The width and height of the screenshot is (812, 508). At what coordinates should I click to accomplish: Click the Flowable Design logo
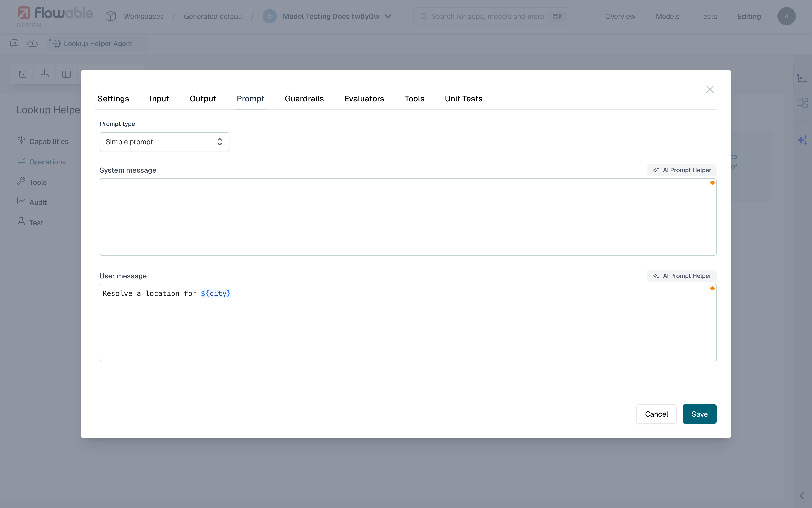point(55,17)
